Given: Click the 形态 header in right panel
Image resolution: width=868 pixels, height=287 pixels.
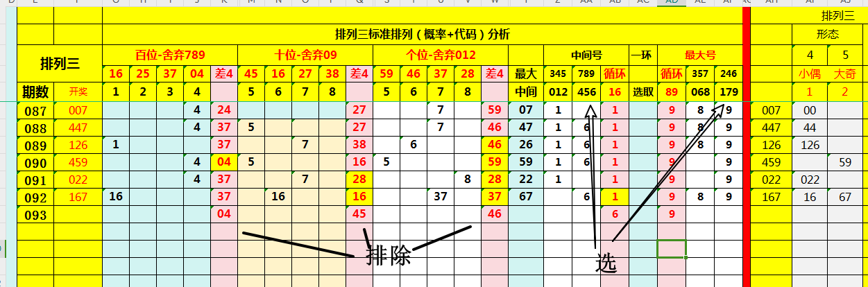Looking at the screenshot, I should coord(828,33).
